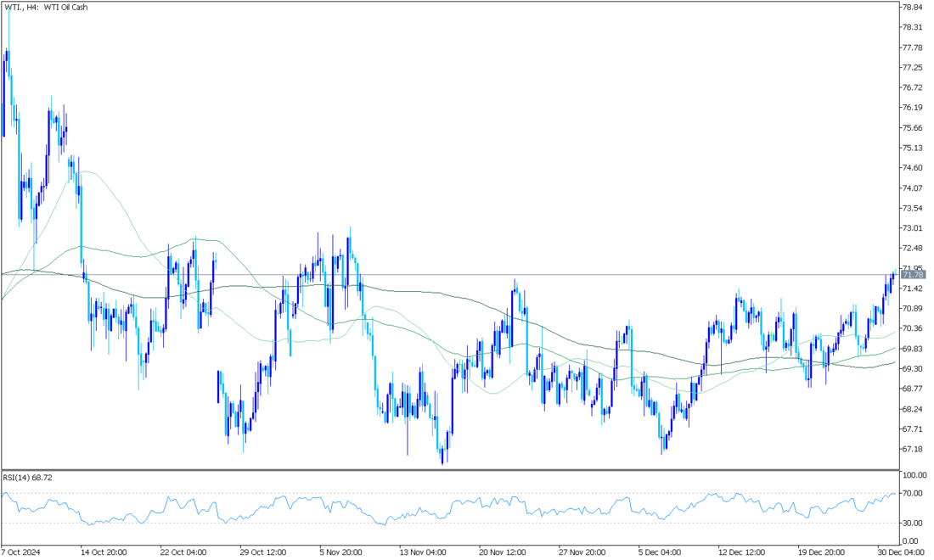Click the 78.84 price axis label
The image size is (934, 560).
pyautogui.click(x=913, y=8)
